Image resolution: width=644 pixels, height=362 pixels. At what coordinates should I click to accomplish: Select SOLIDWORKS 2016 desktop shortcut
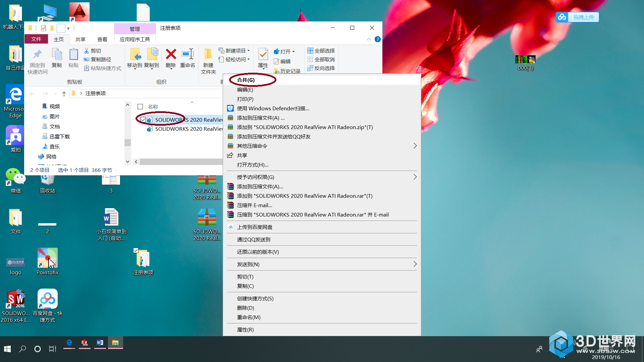click(16, 306)
